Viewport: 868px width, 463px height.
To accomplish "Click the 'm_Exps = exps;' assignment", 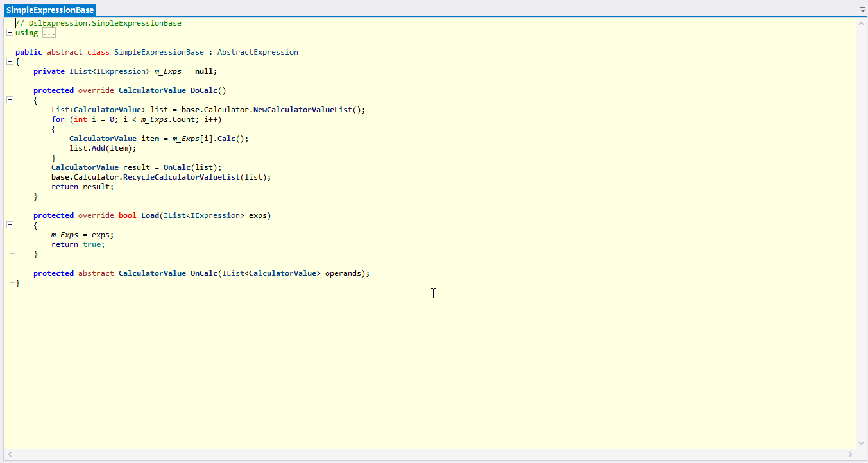I will [83, 235].
